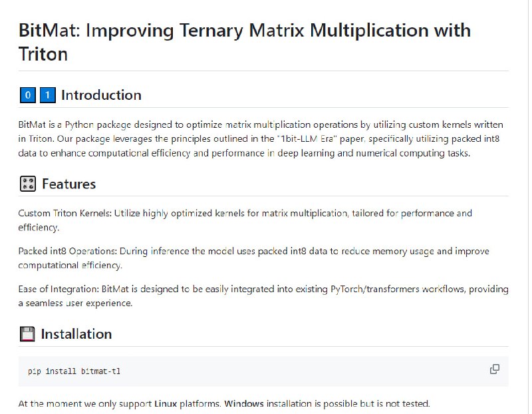Click the Ease of Integration paragraph
This screenshot has height=414, width=532.
click(x=263, y=296)
